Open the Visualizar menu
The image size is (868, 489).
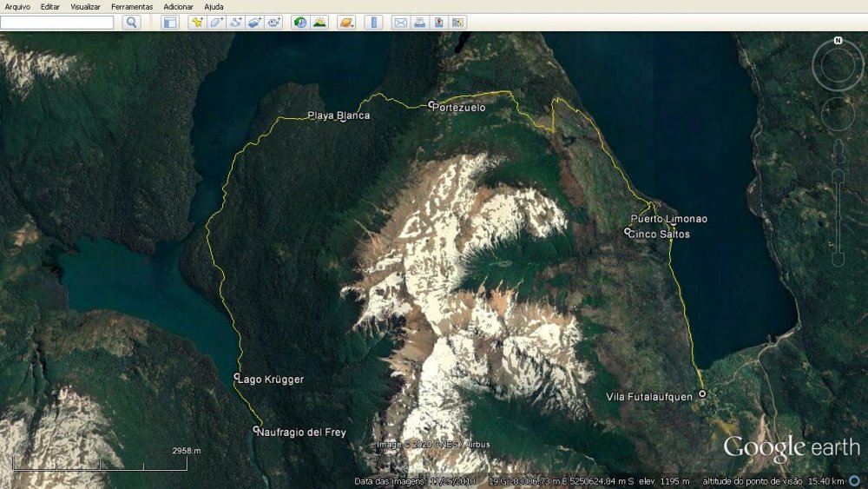pos(85,7)
